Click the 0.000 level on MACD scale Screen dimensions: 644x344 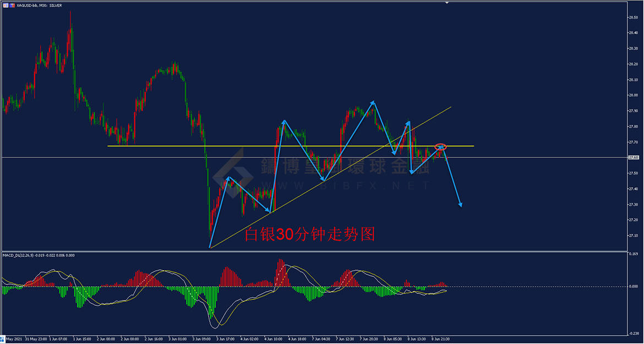[x=634, y=286]
